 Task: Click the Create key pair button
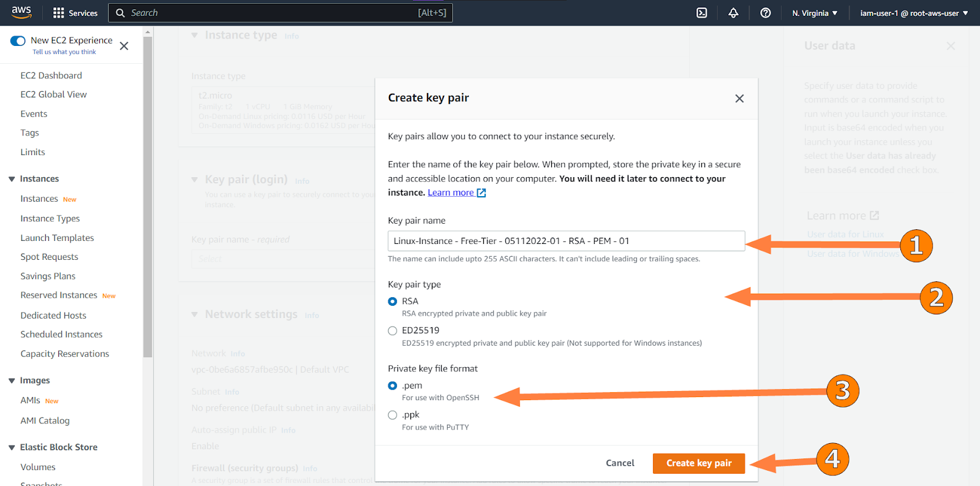pos(699,463)
